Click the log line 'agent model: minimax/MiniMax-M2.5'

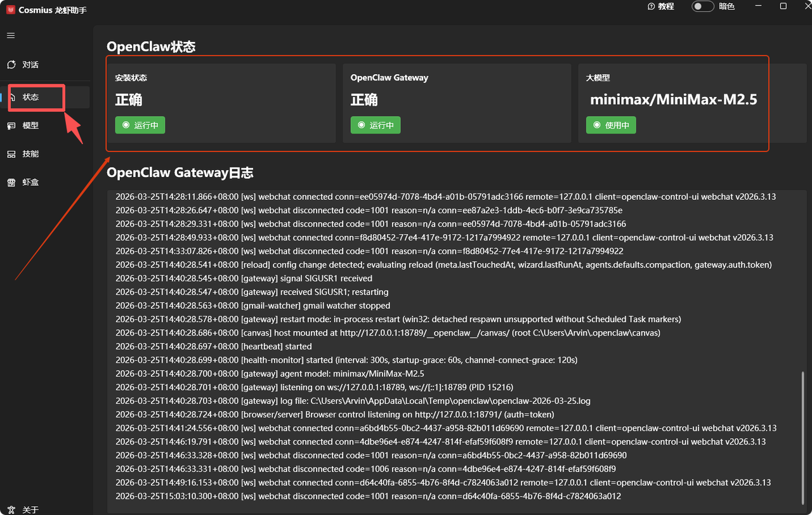point(270,374)
